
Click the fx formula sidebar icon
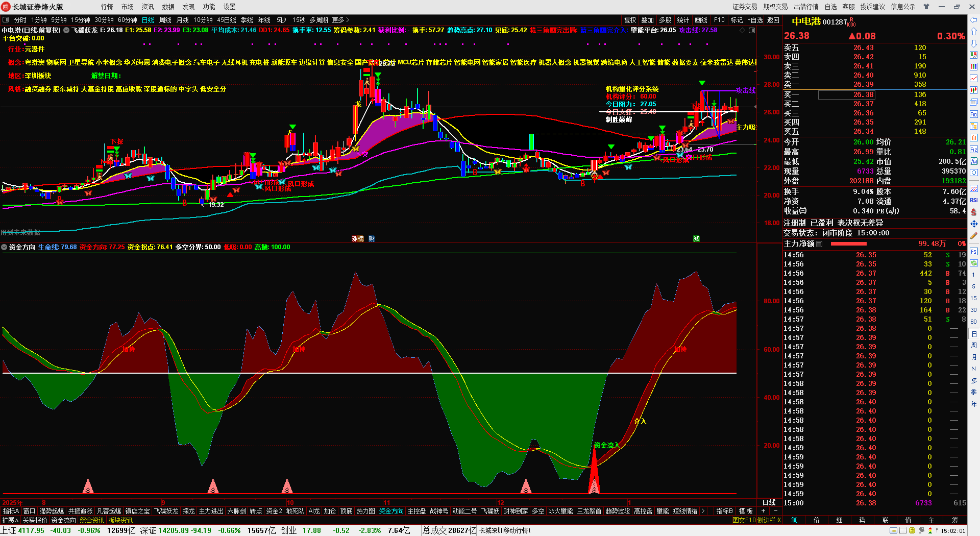(x=974, y=162)
